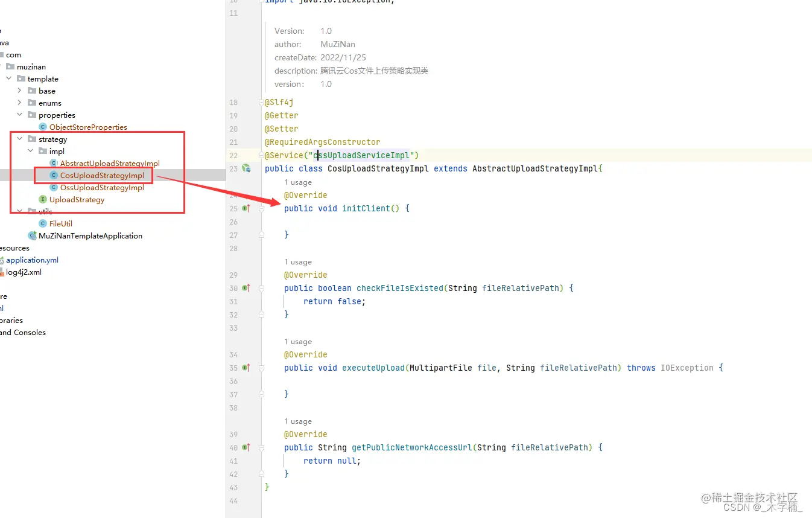The image size is (812, 518).
Task: Click the override gutter icon beside initClient
Action: point(246,208)
